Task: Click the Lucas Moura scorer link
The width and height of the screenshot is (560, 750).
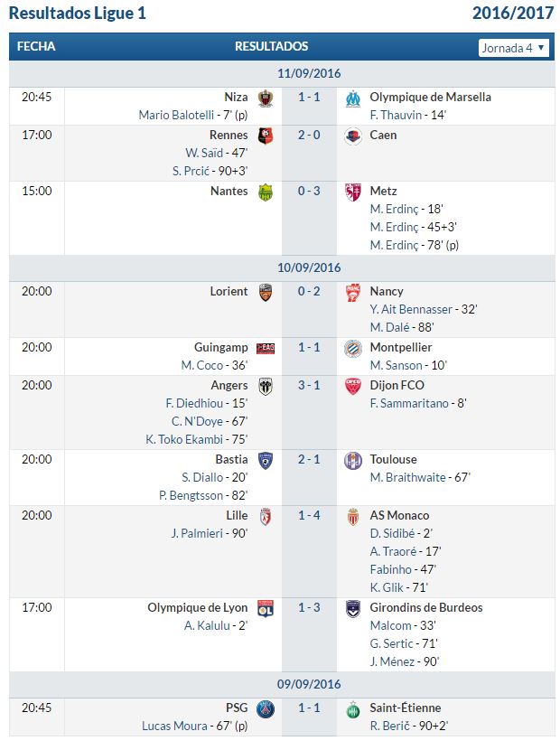Action: tap(174, 727)
